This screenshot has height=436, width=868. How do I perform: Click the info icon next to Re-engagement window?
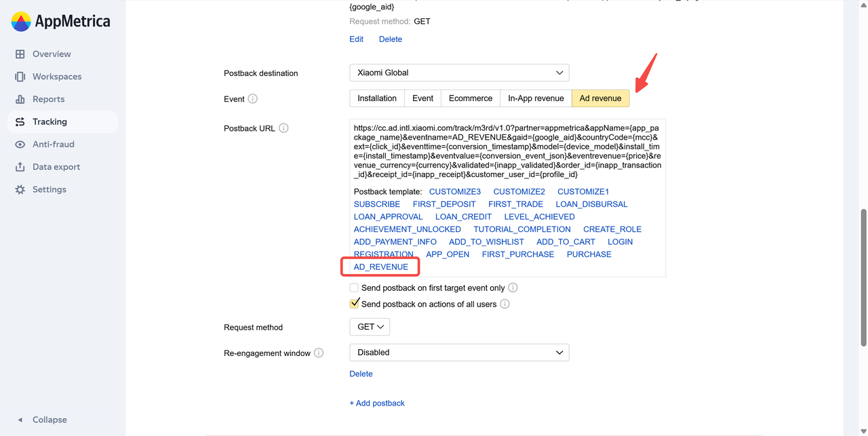click(x=319, y=353)
